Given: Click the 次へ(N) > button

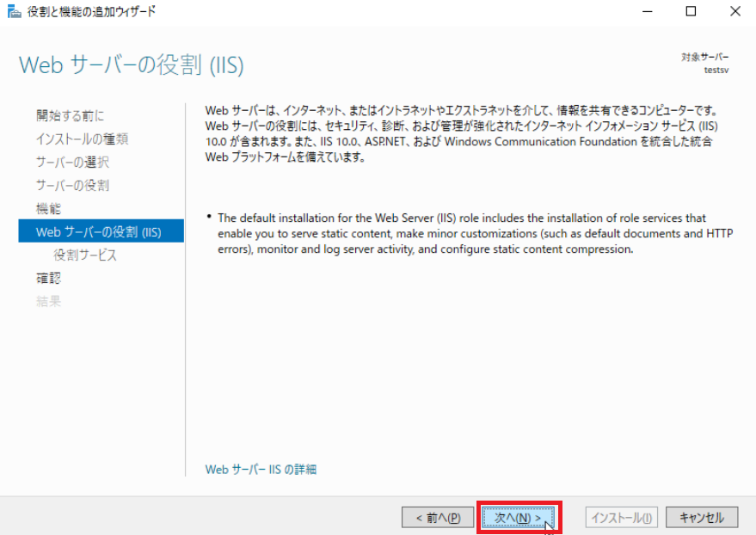Looking at the screenshot, I should [519, 518].
